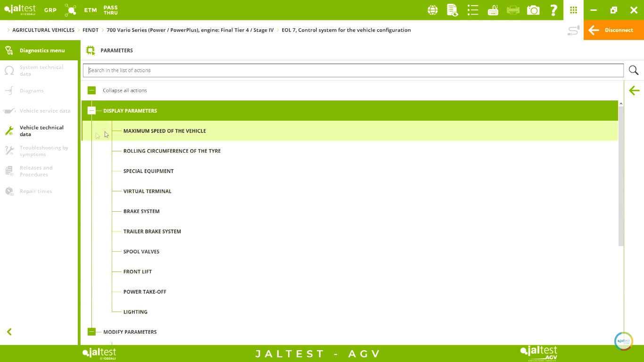The height and width of the screenshot is (362, 644).
Task: Click the Disconnect button
Action: [x=613, y=30]
